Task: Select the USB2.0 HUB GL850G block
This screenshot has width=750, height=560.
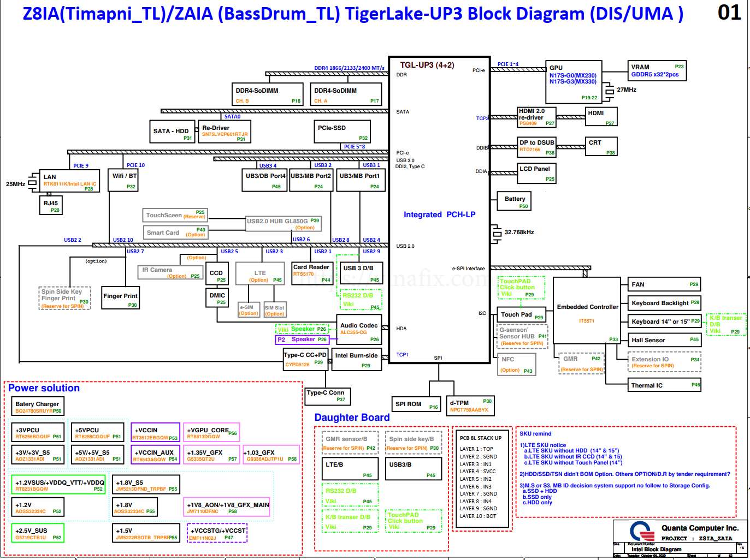Action: coord(282,224)
